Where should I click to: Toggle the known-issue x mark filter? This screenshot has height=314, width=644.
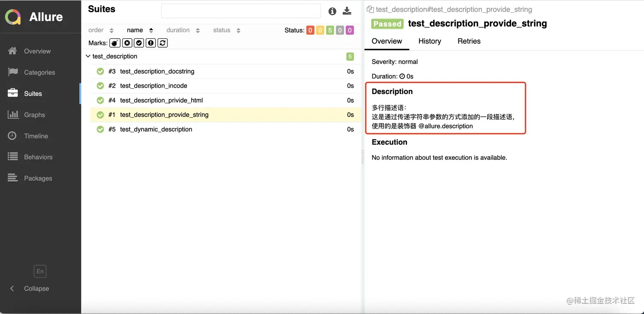pos(127,43)
